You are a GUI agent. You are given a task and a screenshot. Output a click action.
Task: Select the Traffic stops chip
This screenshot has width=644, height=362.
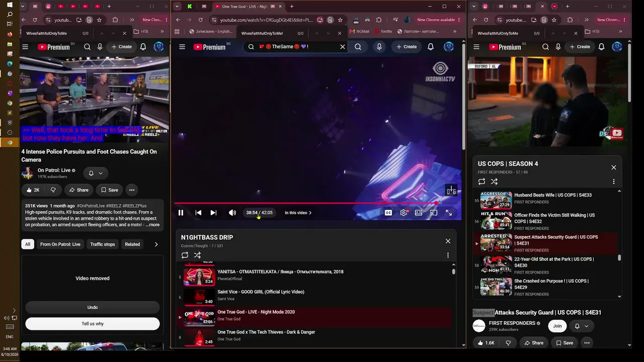point(103,244)
